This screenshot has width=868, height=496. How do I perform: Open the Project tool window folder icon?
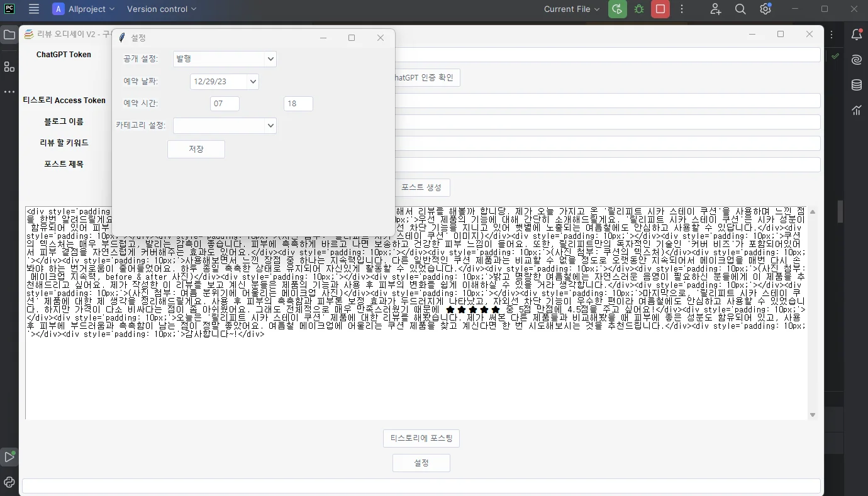click(9, 35)
